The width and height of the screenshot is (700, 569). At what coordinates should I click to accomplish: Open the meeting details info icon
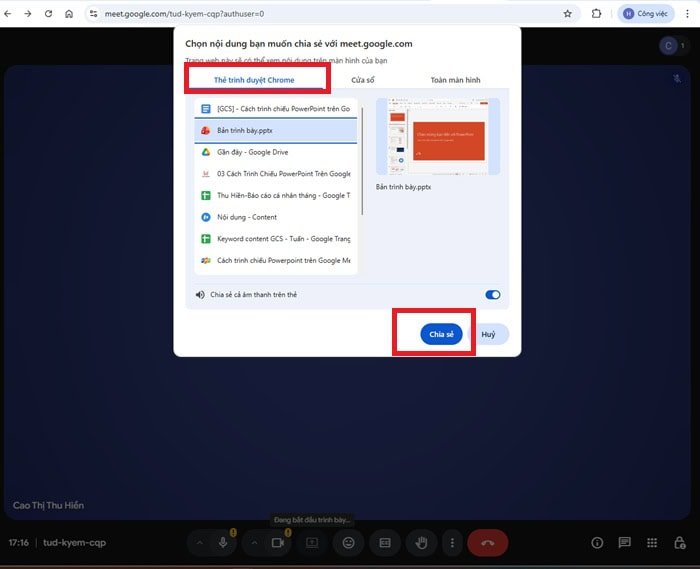(x=597, y=543)
